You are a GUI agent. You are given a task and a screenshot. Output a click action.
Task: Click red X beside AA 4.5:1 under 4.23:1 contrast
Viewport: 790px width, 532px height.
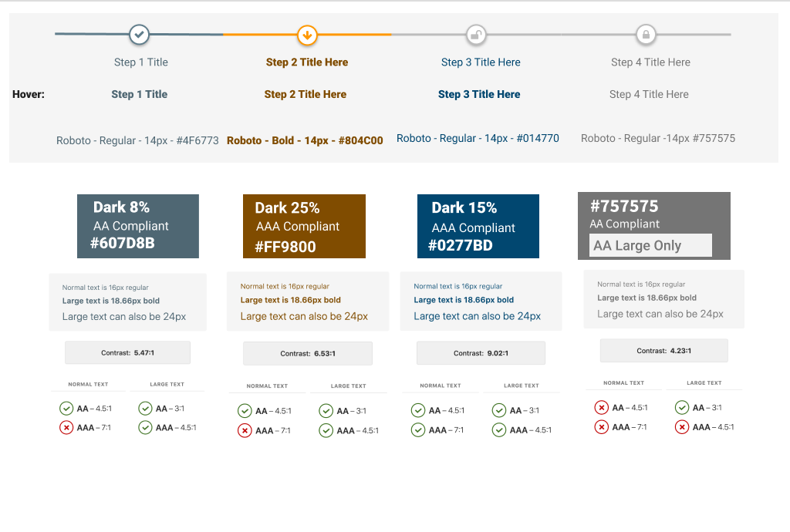click(602, 407)
